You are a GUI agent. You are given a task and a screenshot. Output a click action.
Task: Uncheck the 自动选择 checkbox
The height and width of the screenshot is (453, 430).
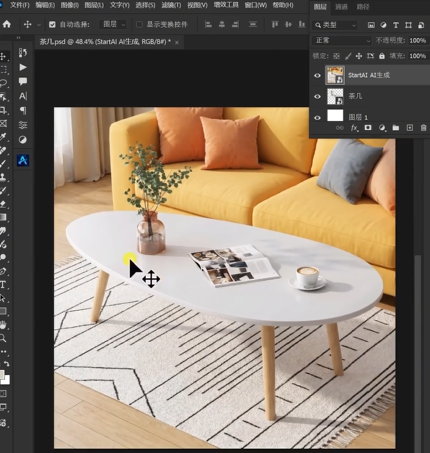pyautogui.click(x=52, y=24)
